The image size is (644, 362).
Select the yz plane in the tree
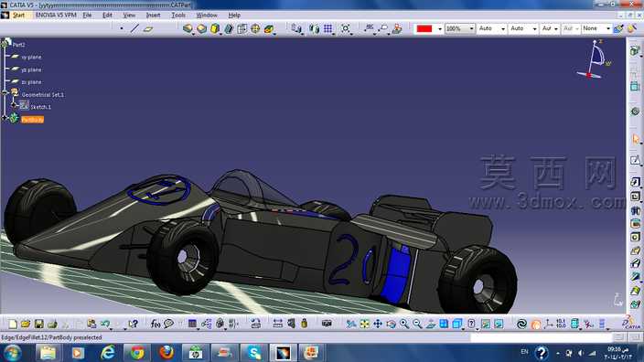[x=31, y=69]
